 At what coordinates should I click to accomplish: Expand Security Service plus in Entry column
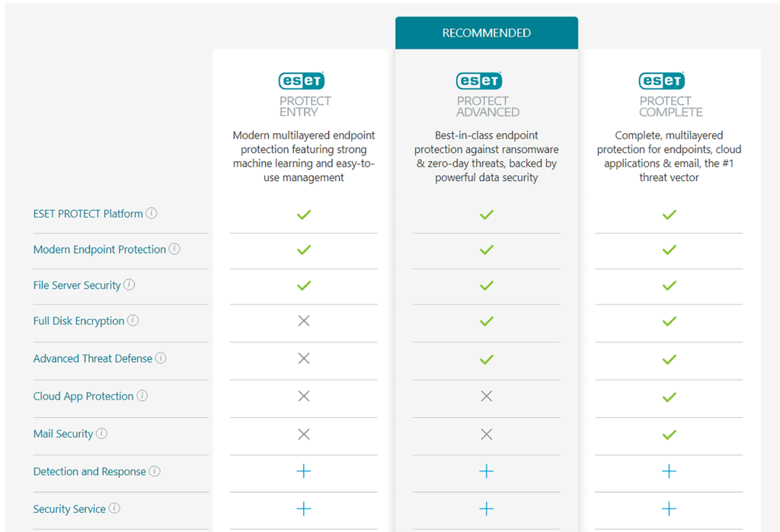[303, 509]
